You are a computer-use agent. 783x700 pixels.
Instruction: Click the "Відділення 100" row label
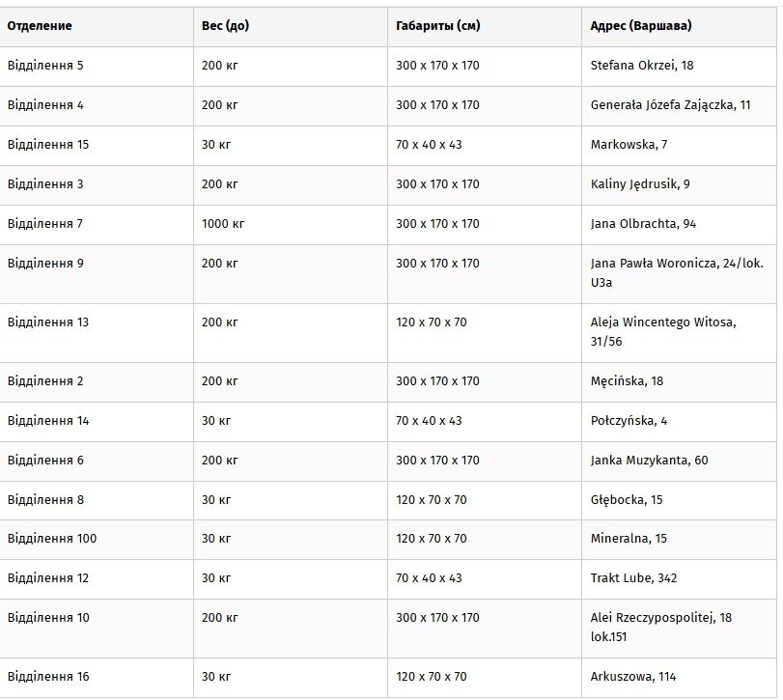tap(52, 539)
